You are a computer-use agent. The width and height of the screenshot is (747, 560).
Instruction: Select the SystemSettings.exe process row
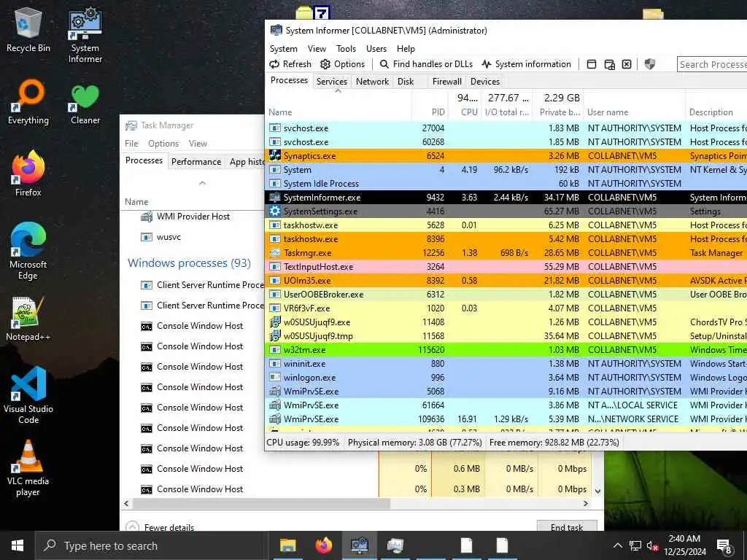tap(506, 211)
